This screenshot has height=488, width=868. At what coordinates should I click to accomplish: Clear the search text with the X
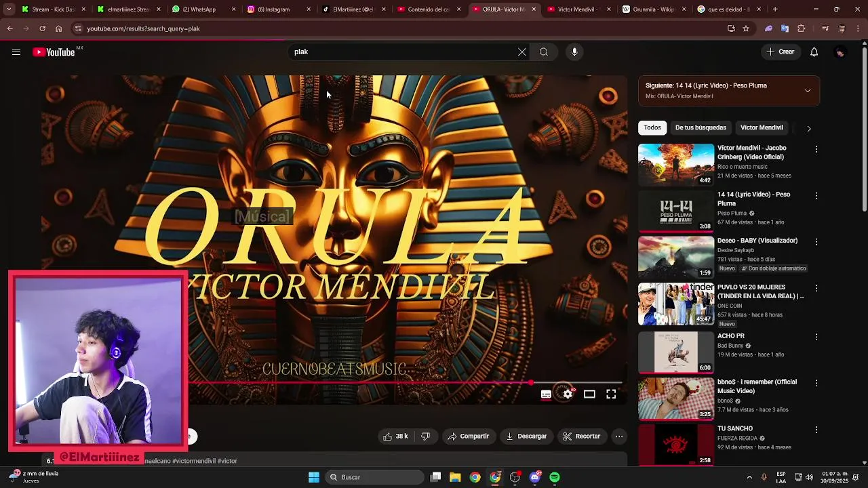point(522,52)
